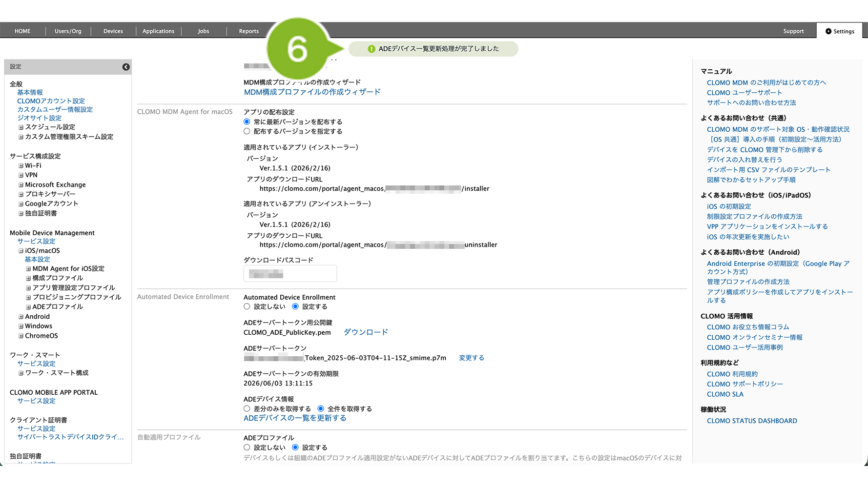Viewport: 868px width, 488px height.
Task: Open MDM構成プロファイルの作成ウィザード link
Action: (x=312, y=92)
